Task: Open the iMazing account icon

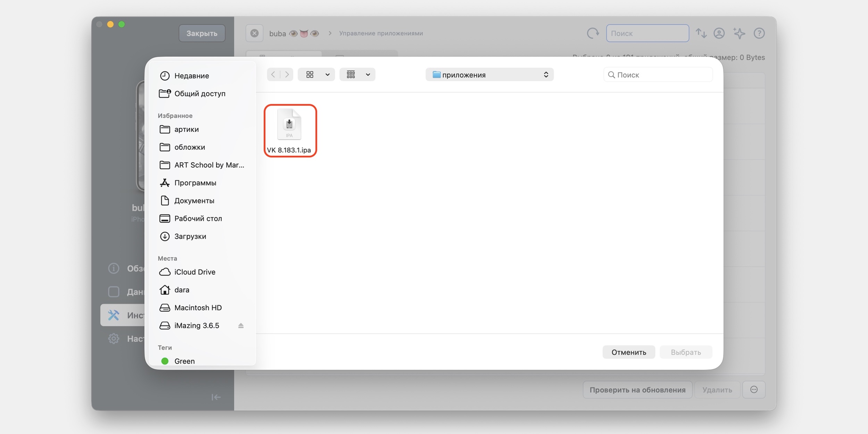Action: coord(719,33)
